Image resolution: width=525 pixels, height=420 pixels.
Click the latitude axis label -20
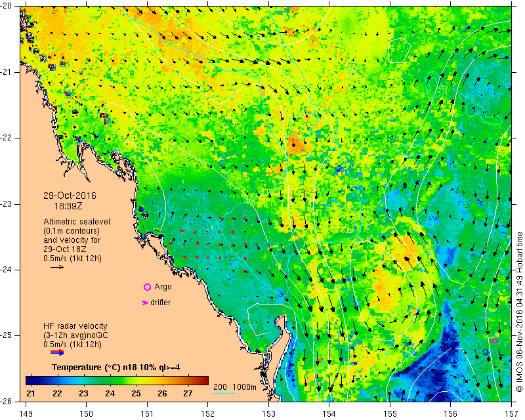click(7, 7)
